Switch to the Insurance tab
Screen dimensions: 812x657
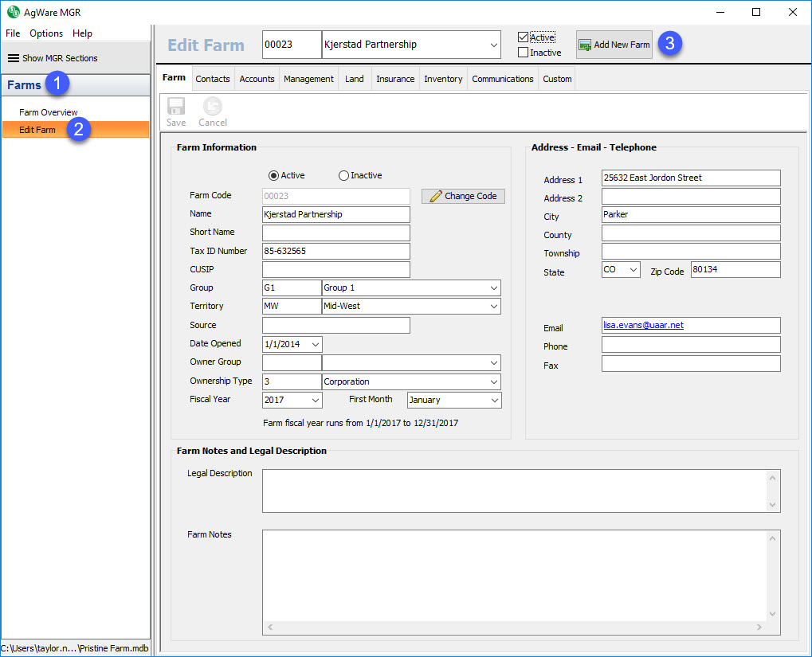[x=395, y=79]
